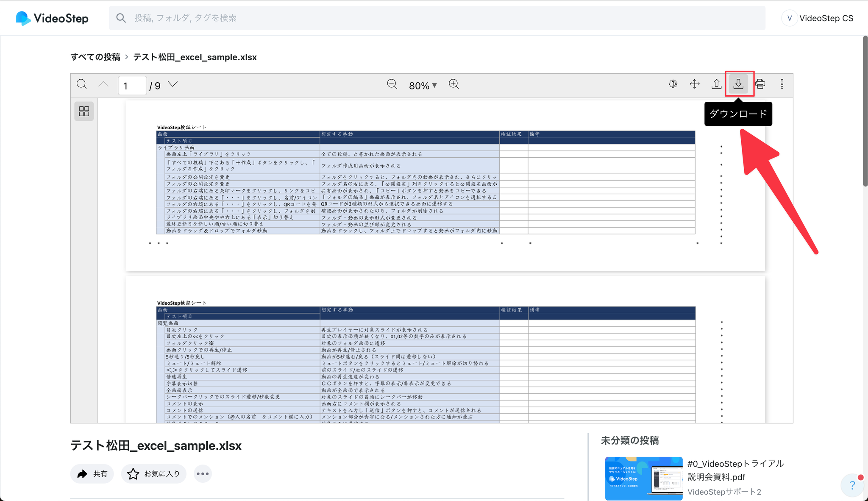Image resolution: width=868 pixels, height=501 pixels.
Task: Open the VideoStep CS account menu
Action: tap(817, 18)
